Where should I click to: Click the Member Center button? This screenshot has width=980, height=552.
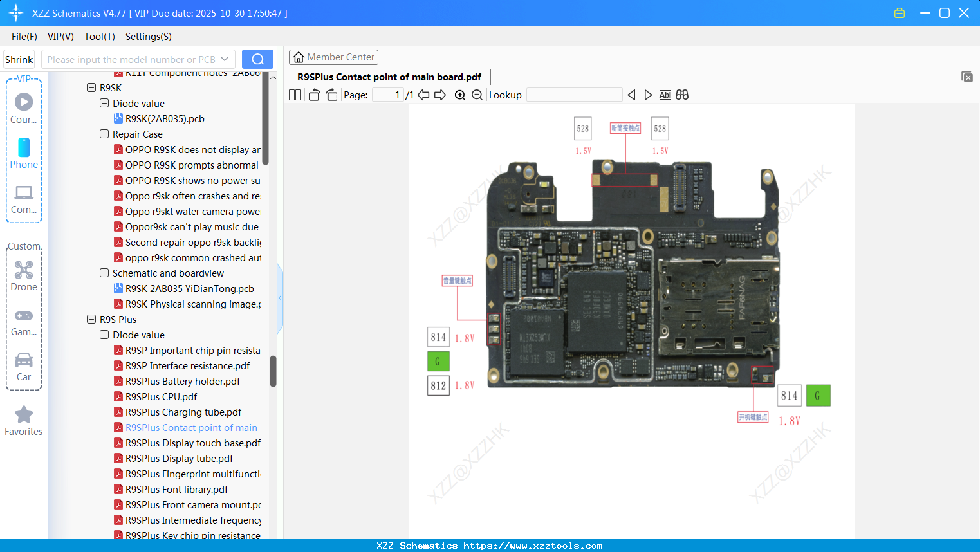333,57
